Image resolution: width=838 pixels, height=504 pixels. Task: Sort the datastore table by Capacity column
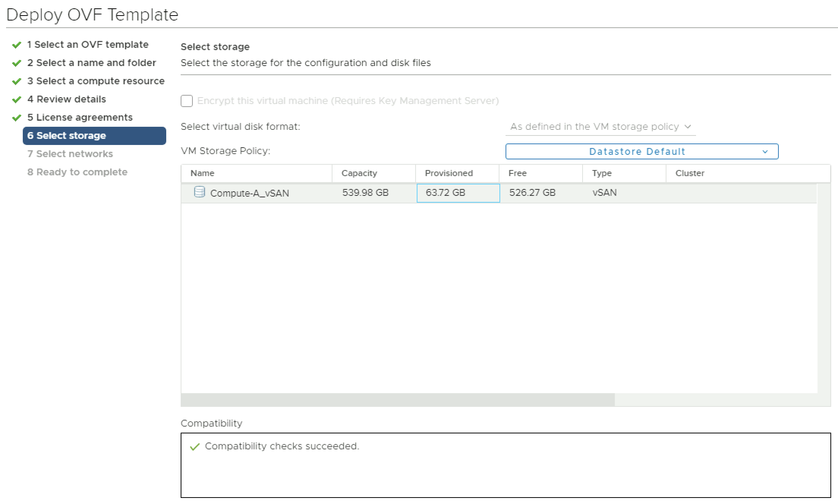pyautogui.click(x=359, y=173)
